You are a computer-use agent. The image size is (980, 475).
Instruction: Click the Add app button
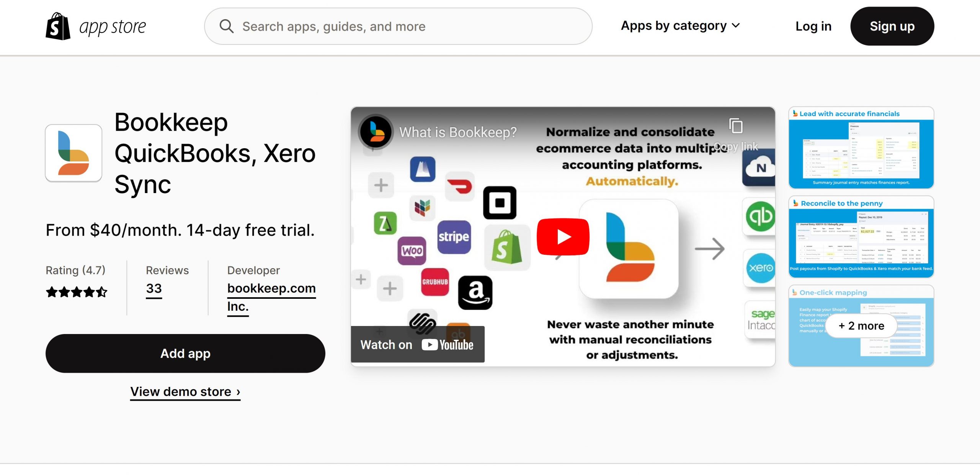coord(185,353)
